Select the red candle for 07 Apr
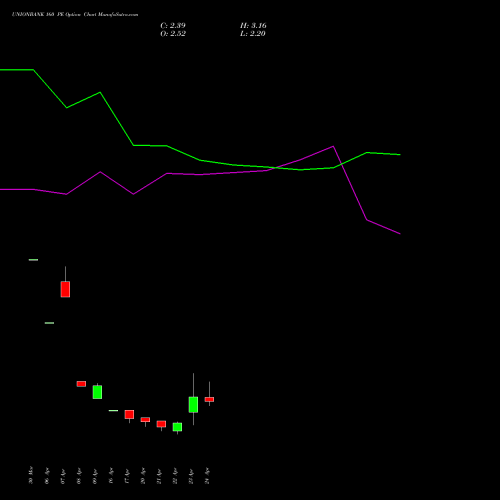This screenshot has width=500, height=500. [65, 289]
